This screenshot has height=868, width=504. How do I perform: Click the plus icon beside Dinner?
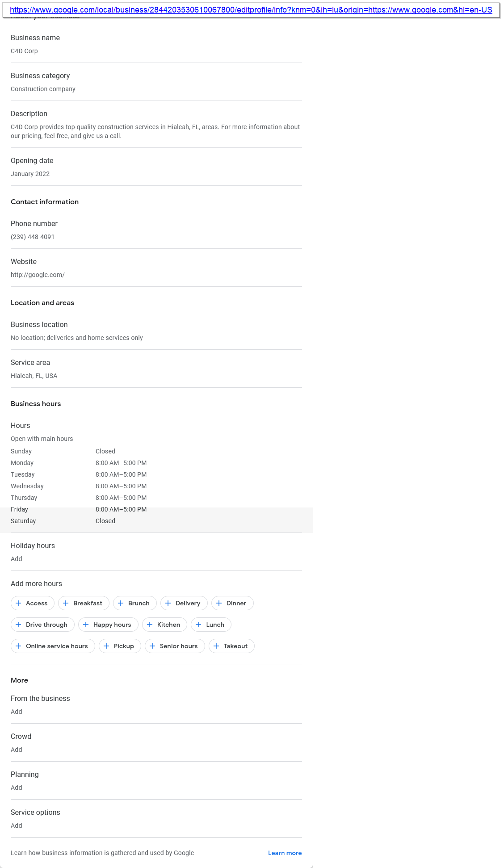[219, 603]
